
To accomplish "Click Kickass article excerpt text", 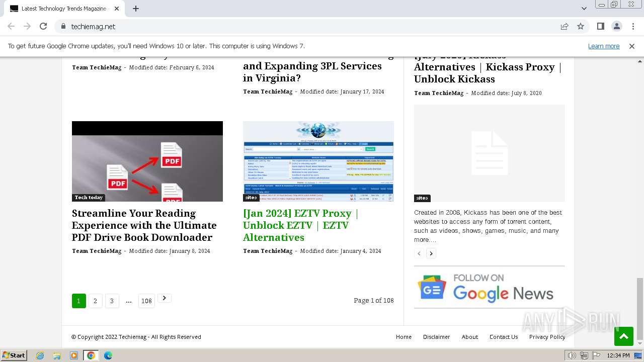I will point(488,226).
